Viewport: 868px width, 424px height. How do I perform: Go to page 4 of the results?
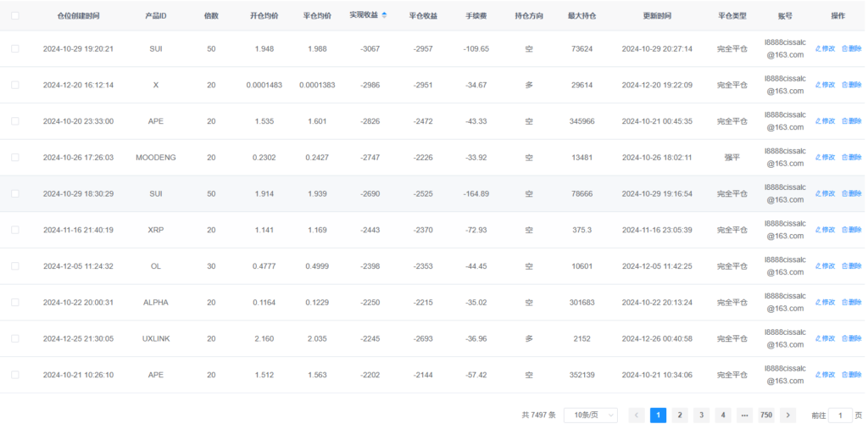pyautogui.click(x=722, y=415)
